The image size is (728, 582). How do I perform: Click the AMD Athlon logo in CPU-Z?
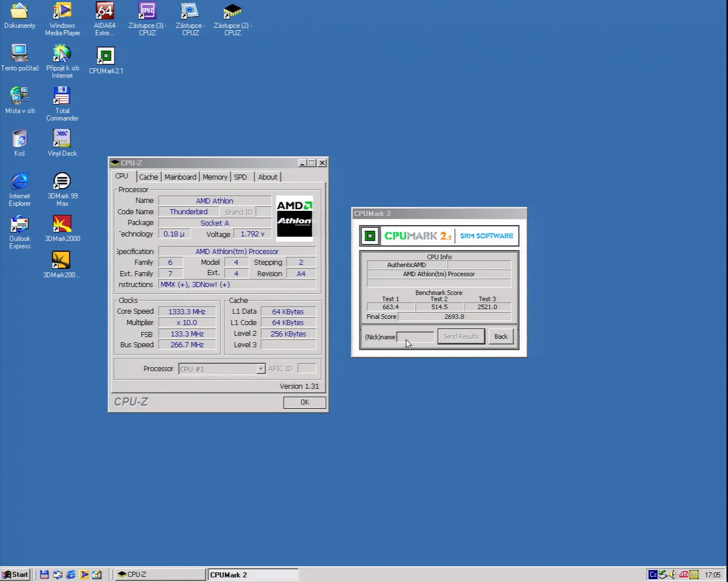pyautogui.click(x=294, y=218)
